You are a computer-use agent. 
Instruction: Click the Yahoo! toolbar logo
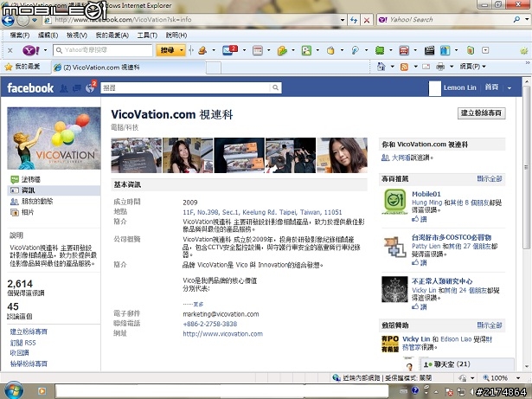click(x=31, y=50)
